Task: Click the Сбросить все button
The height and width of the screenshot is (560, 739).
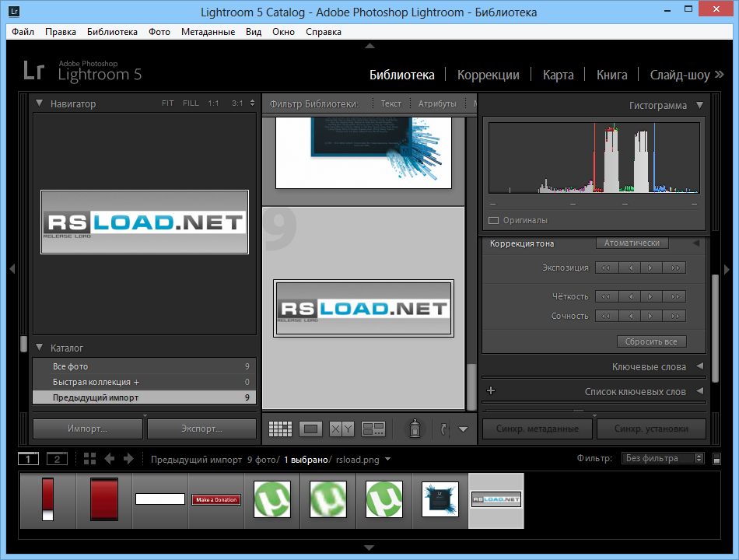Action: coord(651,341)
